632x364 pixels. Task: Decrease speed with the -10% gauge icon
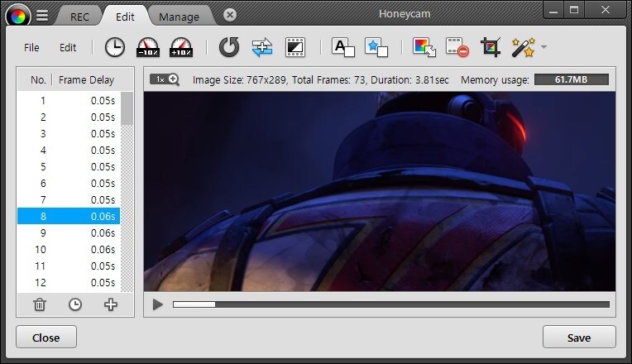(x=147, y=48)
